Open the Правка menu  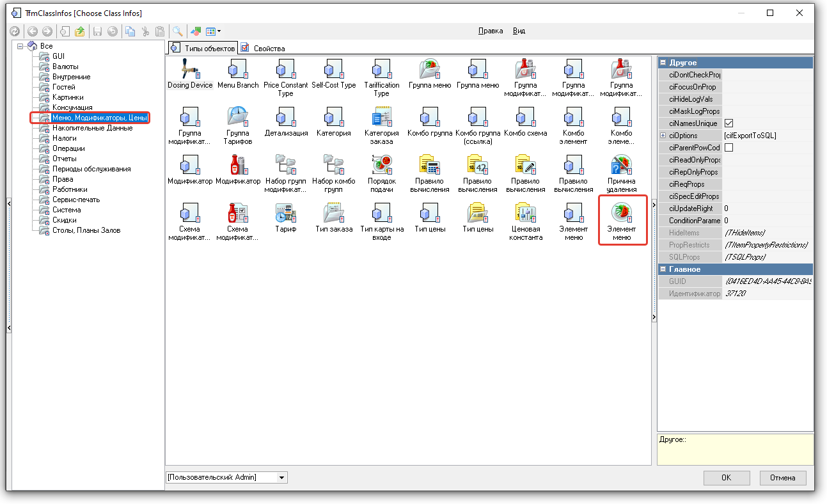[491, 31]
